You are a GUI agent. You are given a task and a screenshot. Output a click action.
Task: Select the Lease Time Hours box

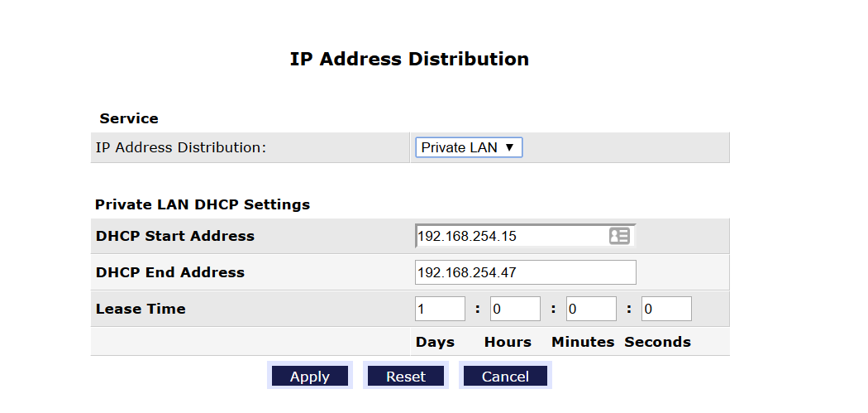pyautogui.click(x=515, y=309)
